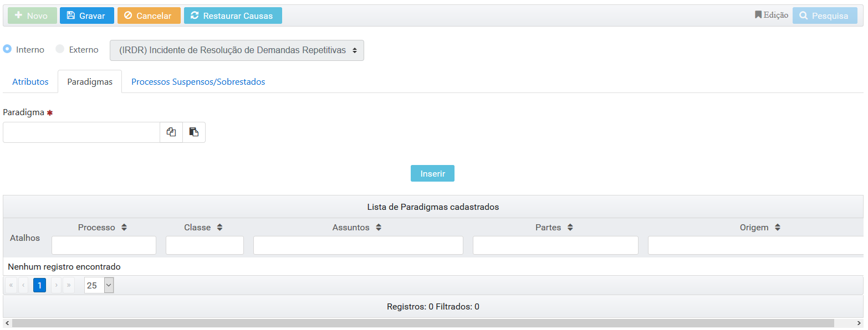
Task: Sort table by Partes column arrows
Action: (x=570, y=228)
